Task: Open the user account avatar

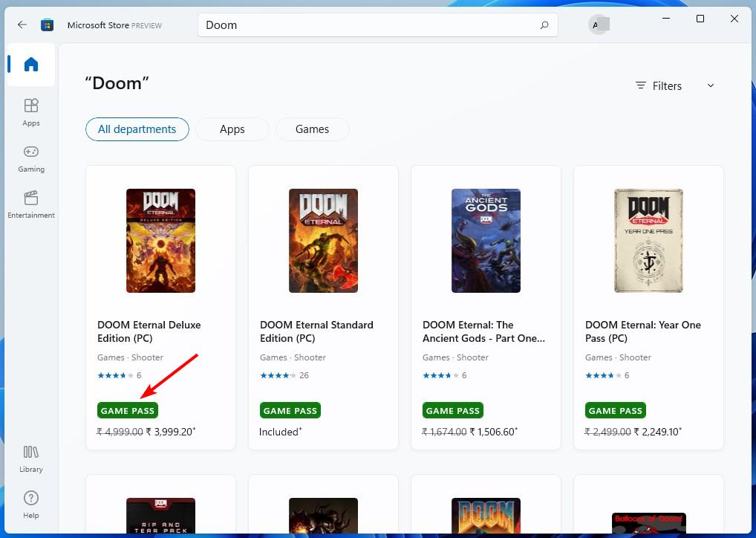Action: 599,25
